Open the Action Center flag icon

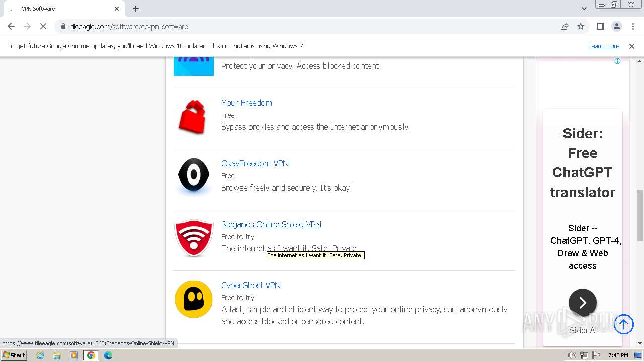[x=596, y=355]
